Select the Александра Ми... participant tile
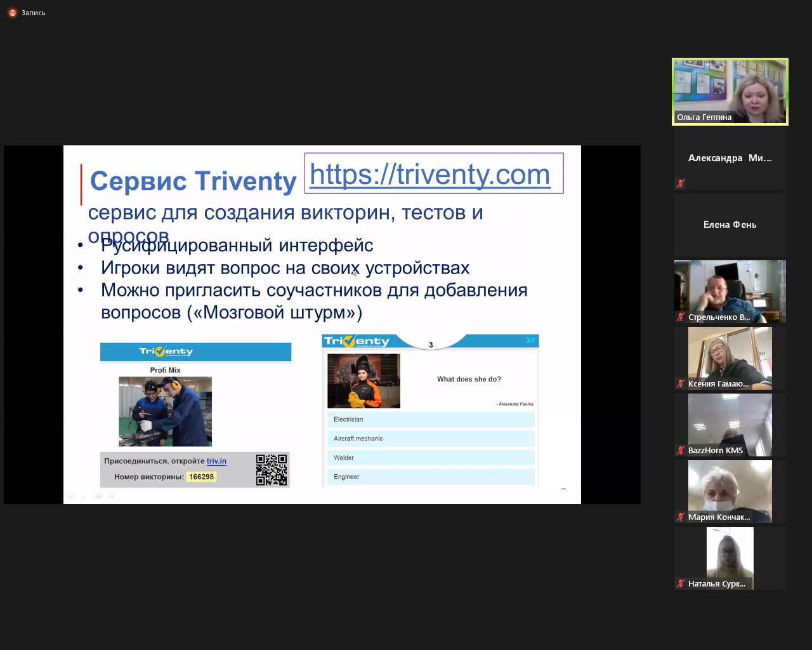The height and width of the screenshot is (650, 812). 730,159
